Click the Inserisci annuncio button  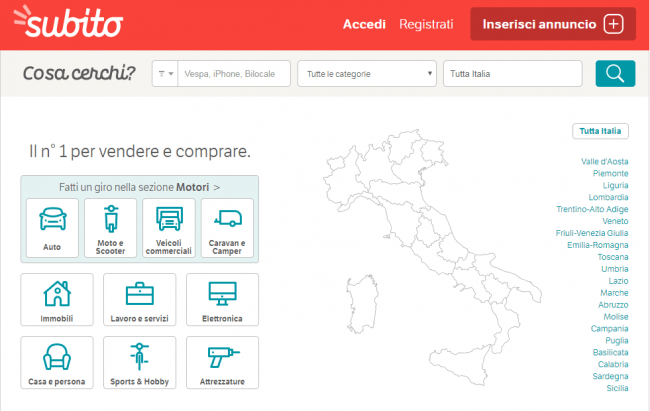pos(553,24)
